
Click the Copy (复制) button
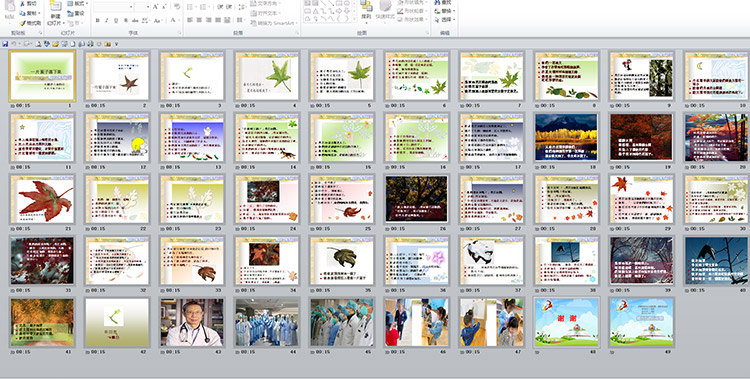click(30, 13)
